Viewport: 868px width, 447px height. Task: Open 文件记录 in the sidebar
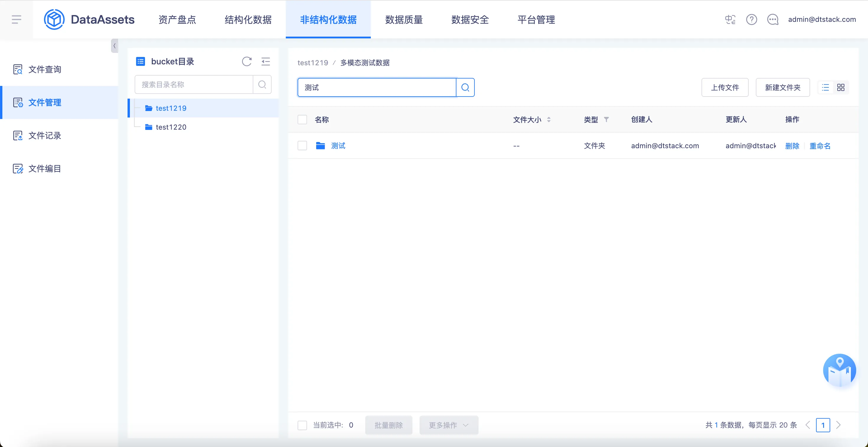(x=45, y=136)
